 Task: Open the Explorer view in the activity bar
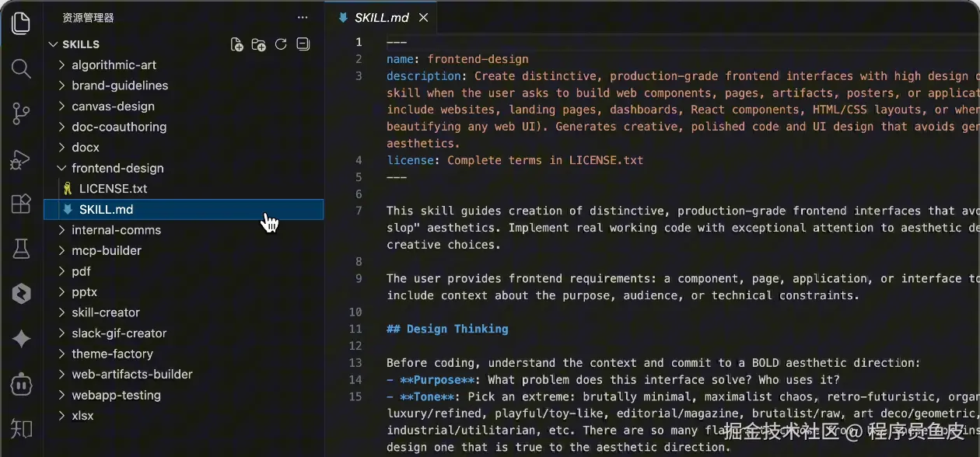pyautogui.click(x=21, y=23)
